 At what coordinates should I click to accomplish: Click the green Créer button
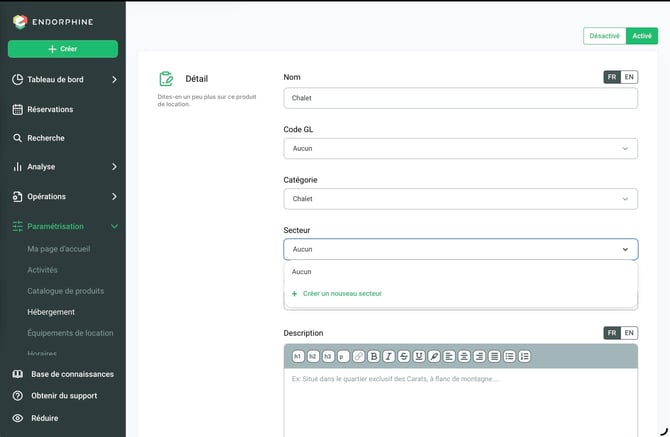(63, 49)
